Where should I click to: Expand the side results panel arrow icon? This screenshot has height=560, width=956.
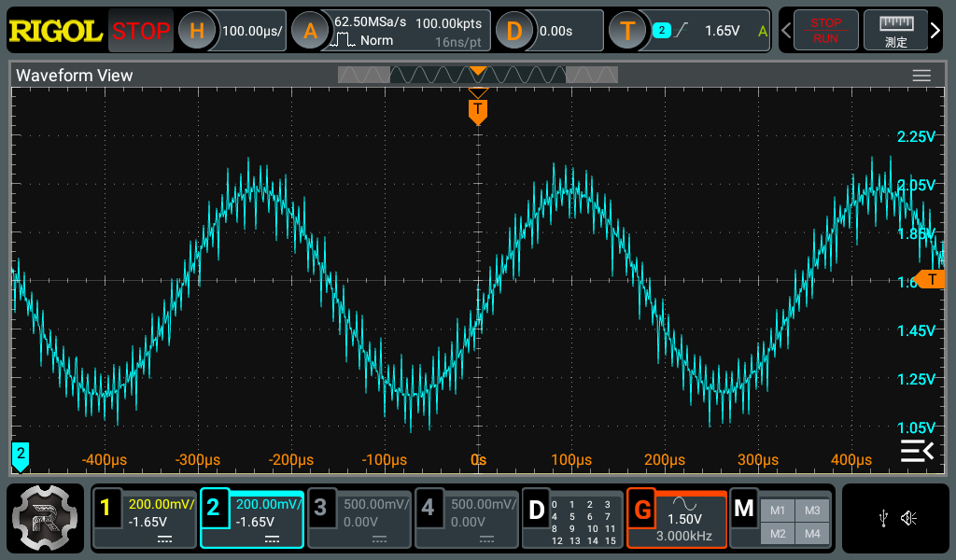(917, 451)
